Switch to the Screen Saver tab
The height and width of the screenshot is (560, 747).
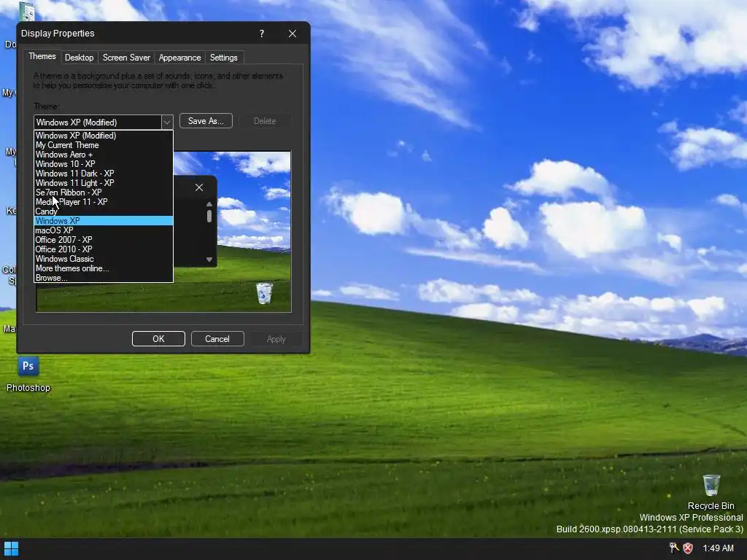click(126, 58)
